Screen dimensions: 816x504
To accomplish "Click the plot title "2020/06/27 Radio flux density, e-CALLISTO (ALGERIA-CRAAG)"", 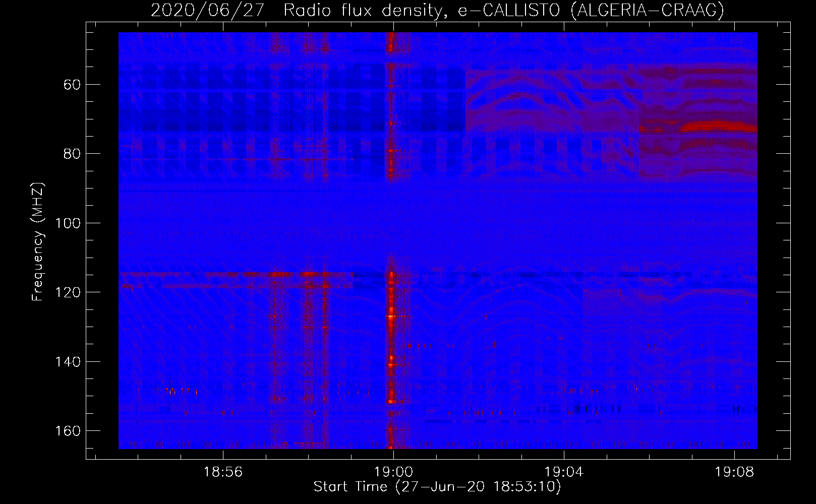I will pyautogui.click(x=437, y=11).
